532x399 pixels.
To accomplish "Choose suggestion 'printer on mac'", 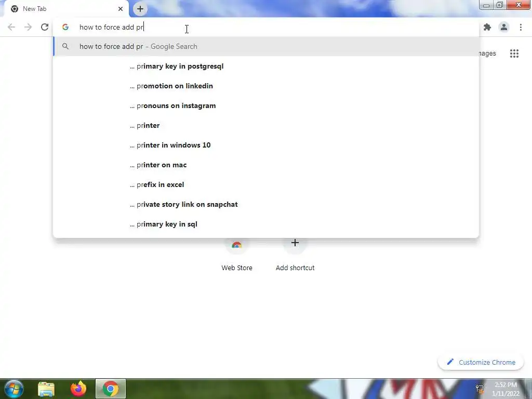I will tap(267, 165).
